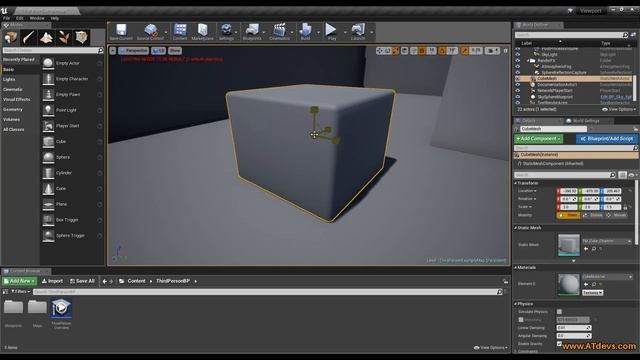Select Cone in placement list
The image size is (640, 360).
pos(72,189)
